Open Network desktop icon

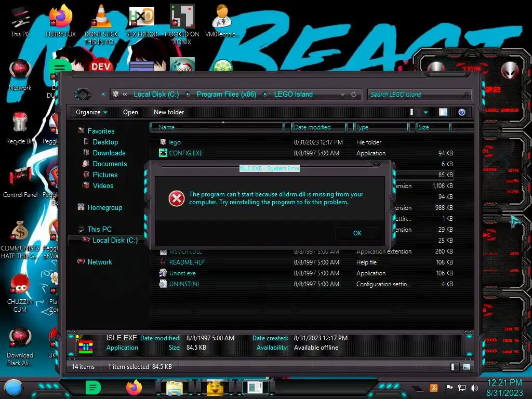[20, 75]
